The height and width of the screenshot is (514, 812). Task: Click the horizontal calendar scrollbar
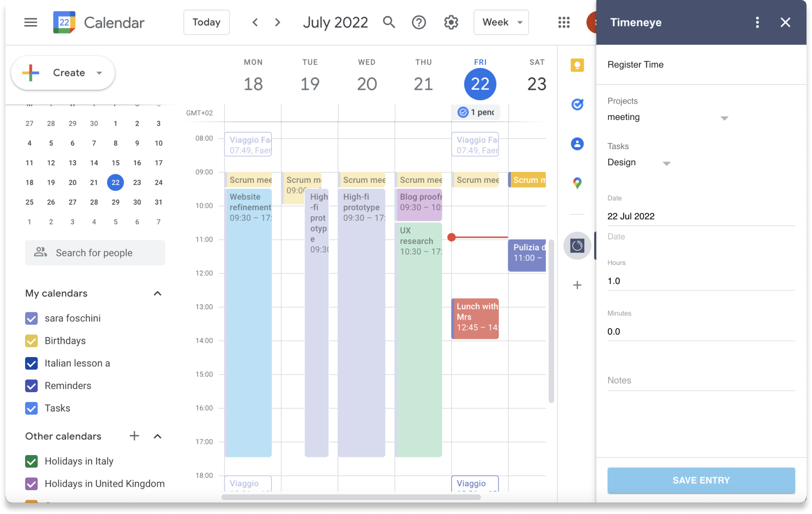(x=351, y=497)
